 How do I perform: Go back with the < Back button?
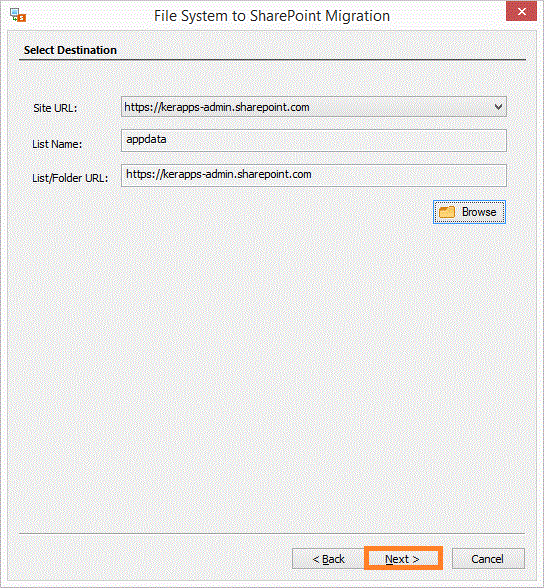coord(328,559)
